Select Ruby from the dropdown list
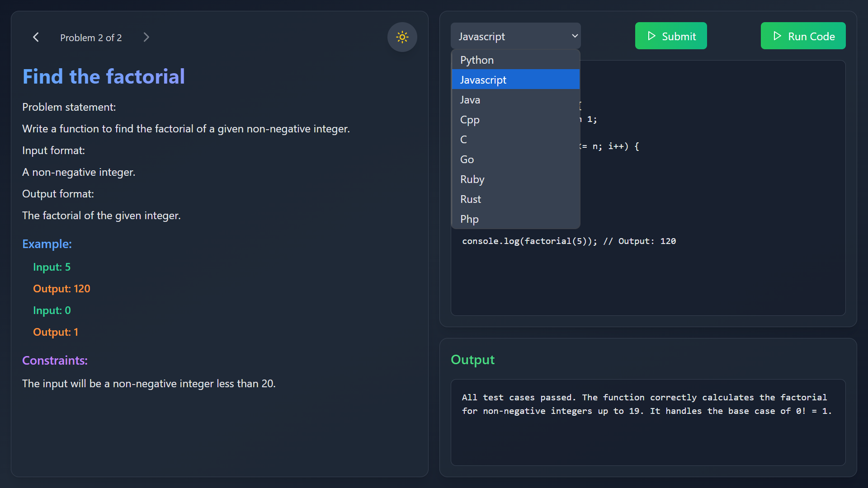The width and height of the screenshot is (868, 488). click(x=472, y=179)
